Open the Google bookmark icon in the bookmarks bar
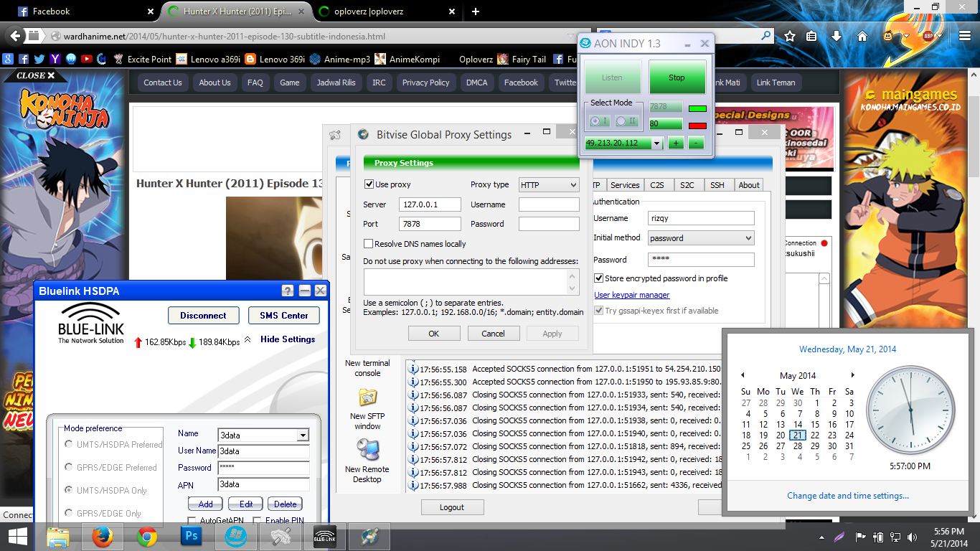The image size is (980, 551). (8, 60)
